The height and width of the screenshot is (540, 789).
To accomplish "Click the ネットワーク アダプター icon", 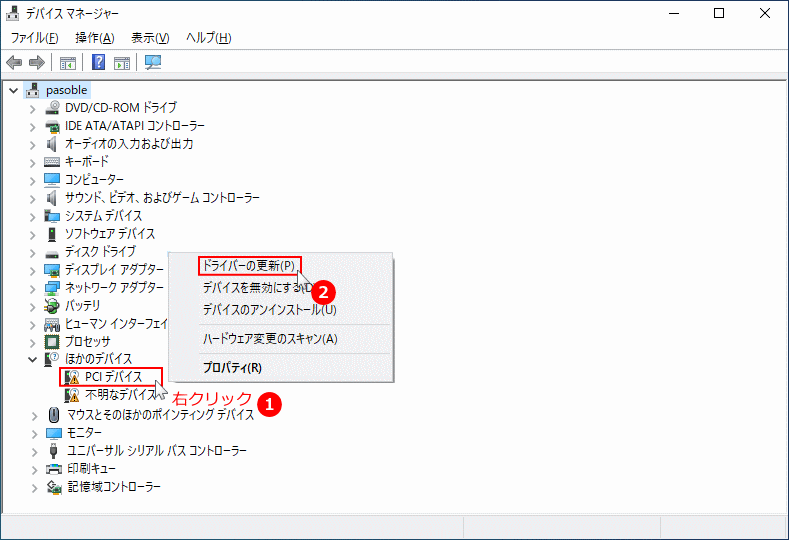I will 52,288.
